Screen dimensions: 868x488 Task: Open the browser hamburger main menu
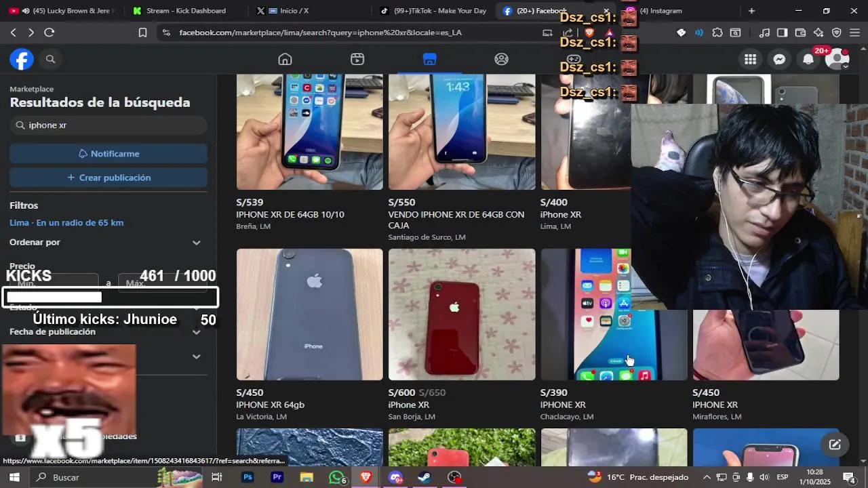click(854, 32)
